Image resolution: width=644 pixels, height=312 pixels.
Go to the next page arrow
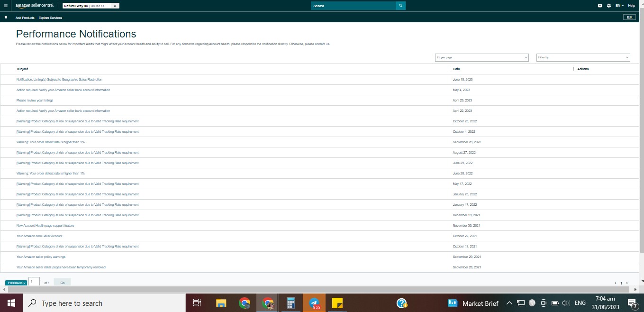[627, 283]
